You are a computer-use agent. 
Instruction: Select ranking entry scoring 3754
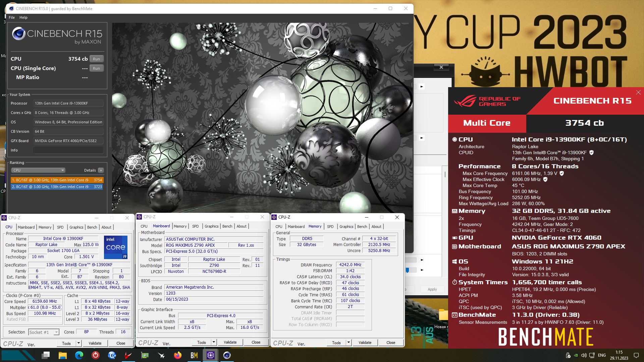[57, 180]
